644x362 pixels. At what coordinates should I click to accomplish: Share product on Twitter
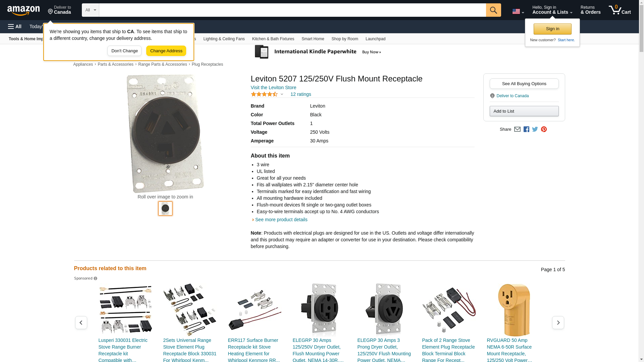pos(535,129)
